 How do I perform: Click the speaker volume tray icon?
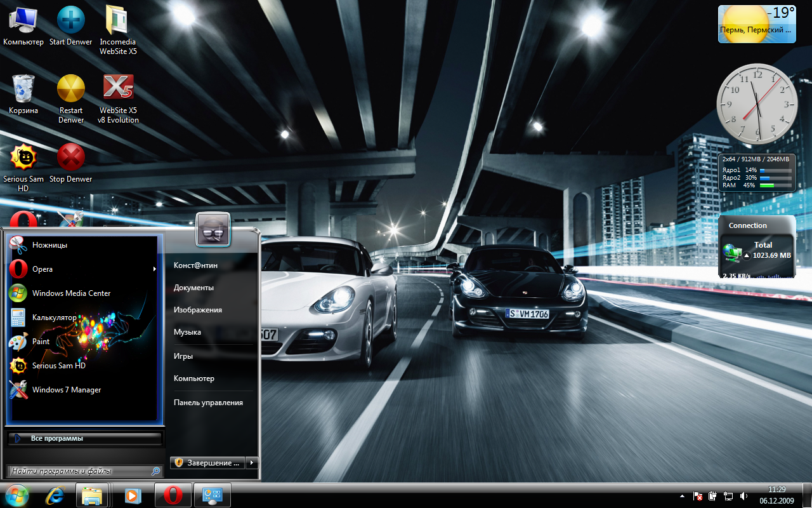(743, 495)
